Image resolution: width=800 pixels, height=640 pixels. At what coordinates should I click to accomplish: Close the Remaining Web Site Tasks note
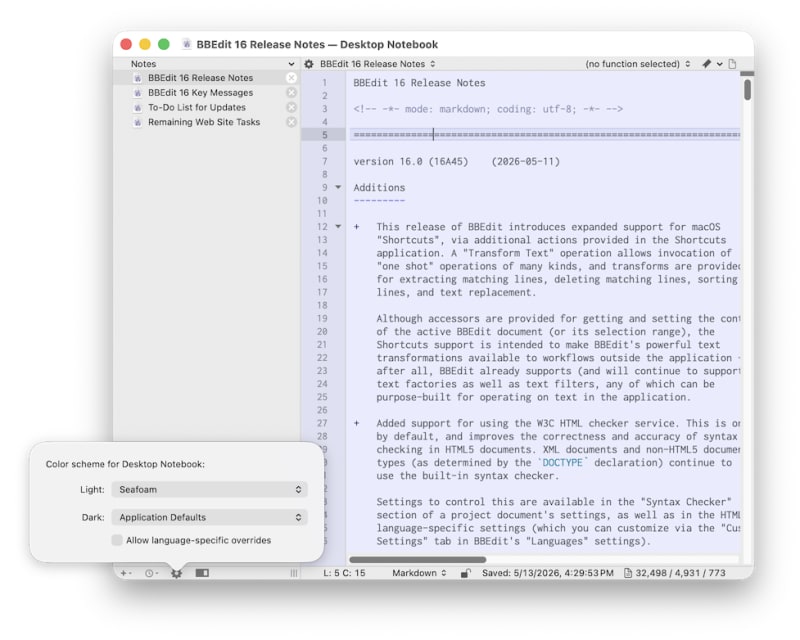(x=291, y=122)
